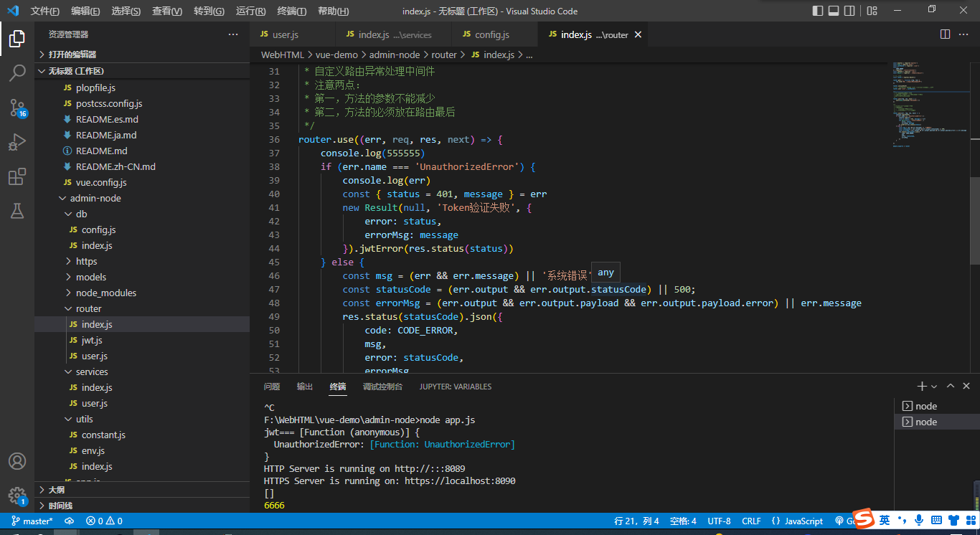Open the Testing flask view

tap(17, 211)
